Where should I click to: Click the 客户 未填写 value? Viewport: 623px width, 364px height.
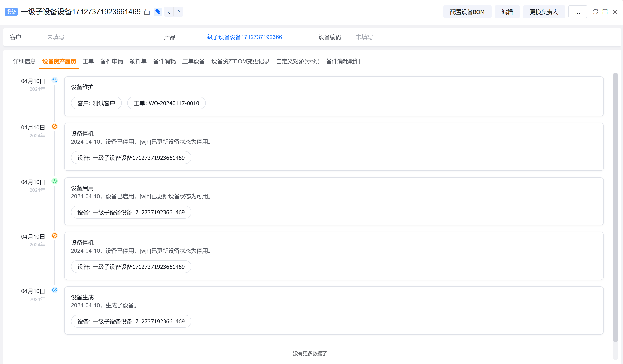pos(56,37)
